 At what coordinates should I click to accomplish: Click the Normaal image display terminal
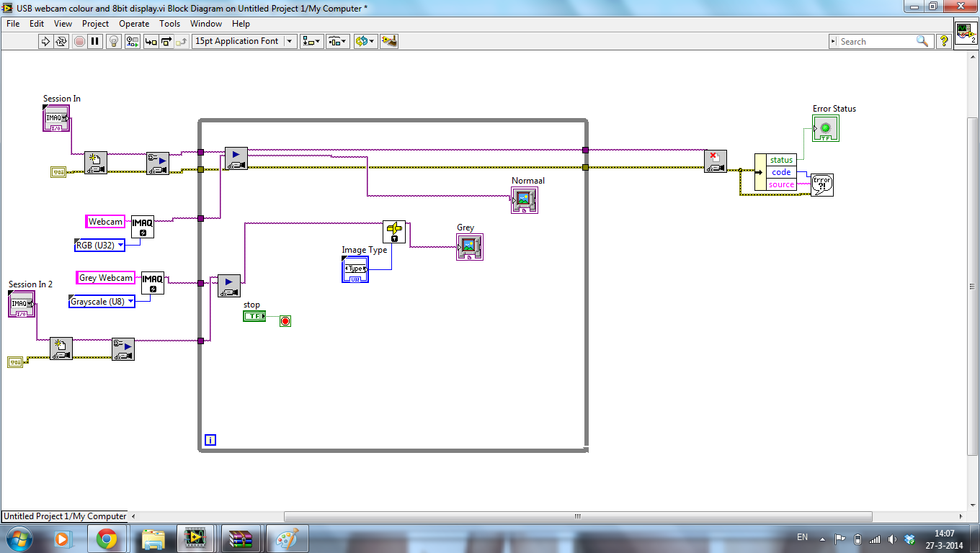[525, 199]
